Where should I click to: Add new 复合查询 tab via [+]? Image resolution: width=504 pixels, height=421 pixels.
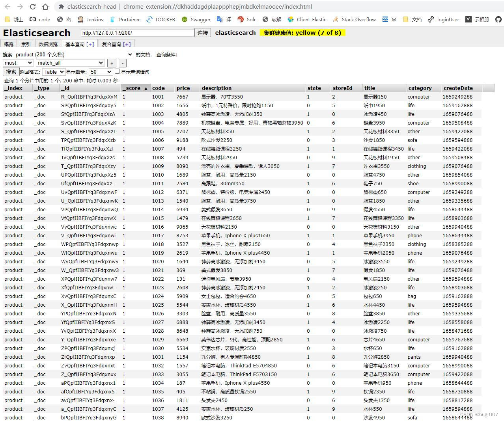127,44
